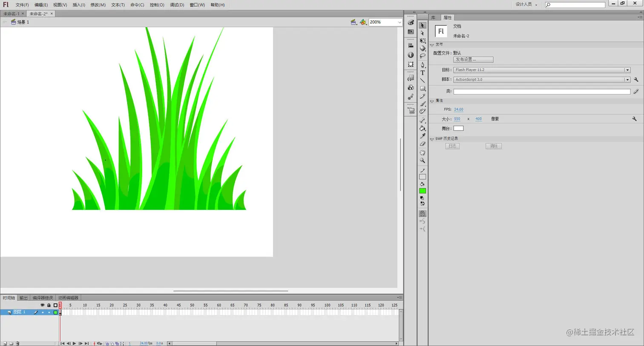This screenshot has width=644, height=346.
Task: Click the onion skin button in the timeline
Action: tap(107, 343)
